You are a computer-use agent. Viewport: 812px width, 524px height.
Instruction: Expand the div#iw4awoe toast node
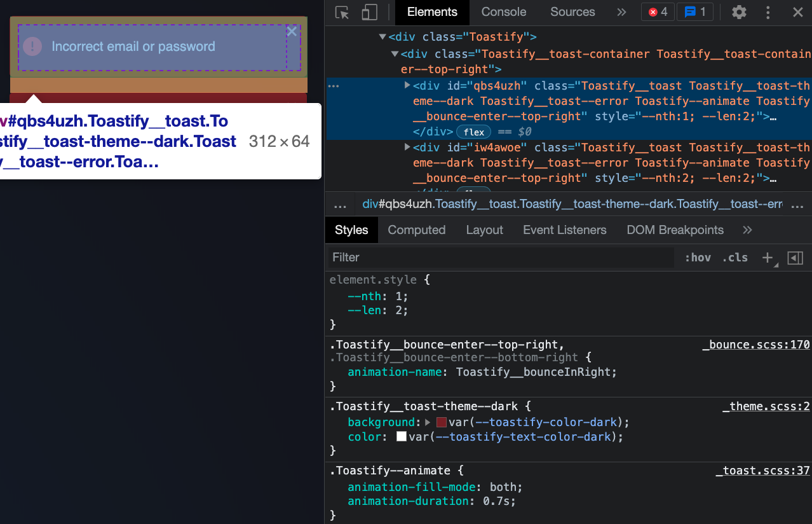tap(407, 147)
